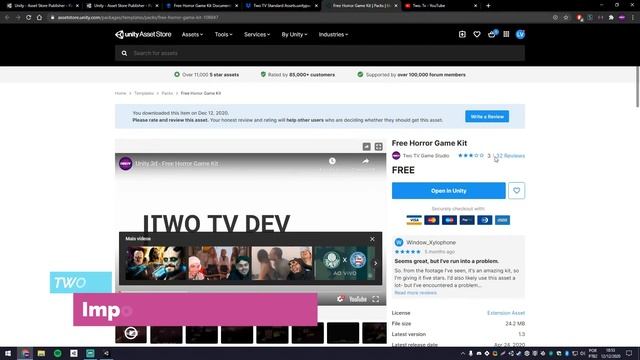Open Spotify from taskbar

click(58, 353)
